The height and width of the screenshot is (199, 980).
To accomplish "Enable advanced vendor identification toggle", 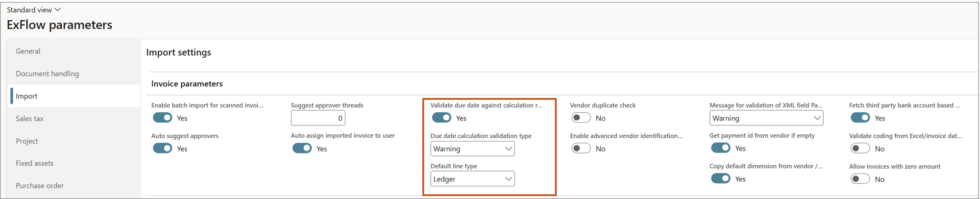I will tap(581, 149).
